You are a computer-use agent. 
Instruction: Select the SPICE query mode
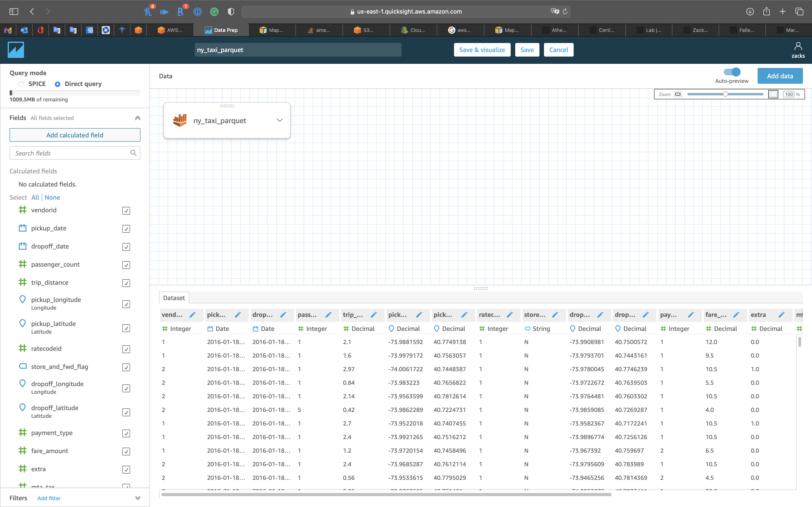tap(22, 84)
